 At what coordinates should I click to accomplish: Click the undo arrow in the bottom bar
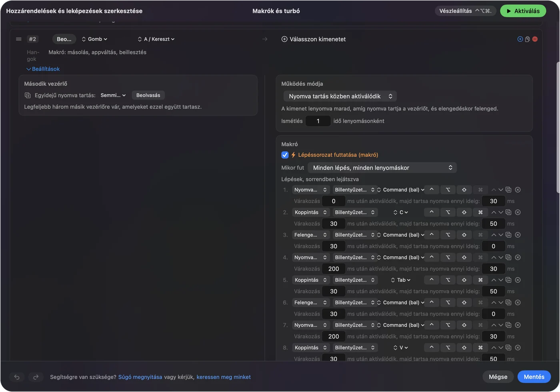coord(17,377)
